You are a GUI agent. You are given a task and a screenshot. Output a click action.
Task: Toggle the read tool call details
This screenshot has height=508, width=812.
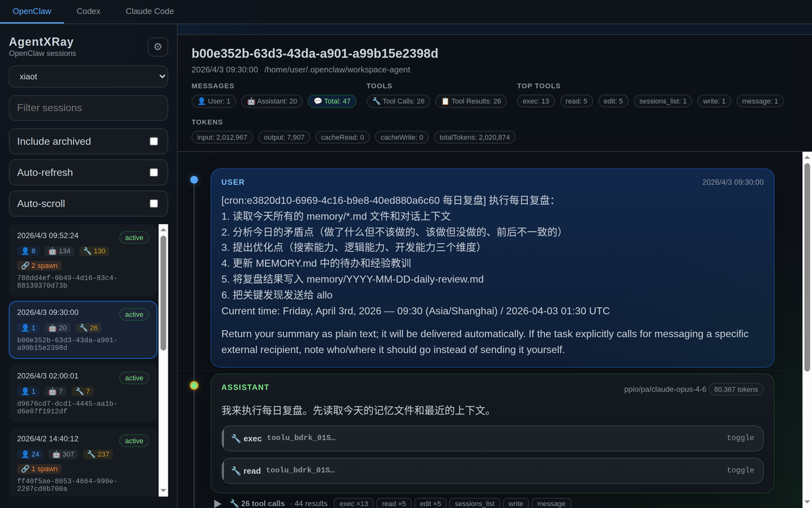click(x=740, y=470)
